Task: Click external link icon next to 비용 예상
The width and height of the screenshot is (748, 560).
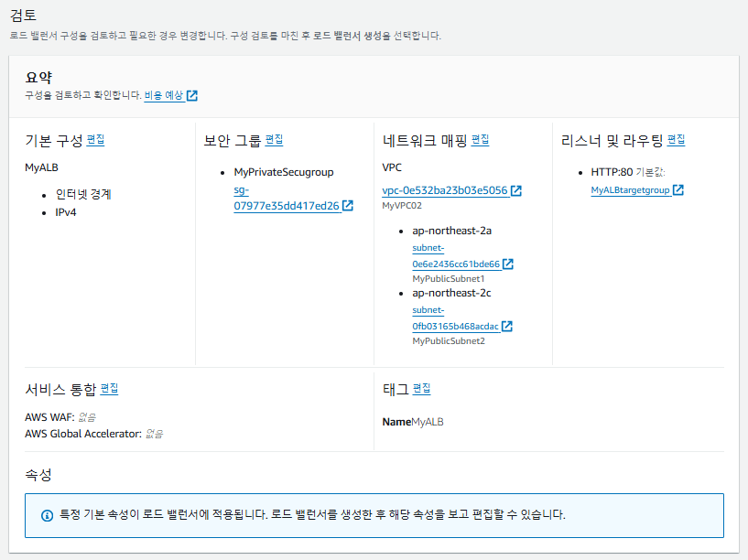Action: tap(192, 96)
